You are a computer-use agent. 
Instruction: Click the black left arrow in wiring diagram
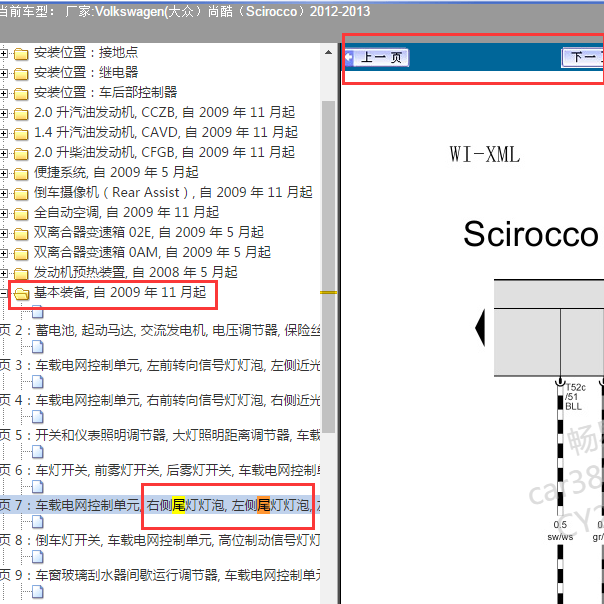coord(480,329)
